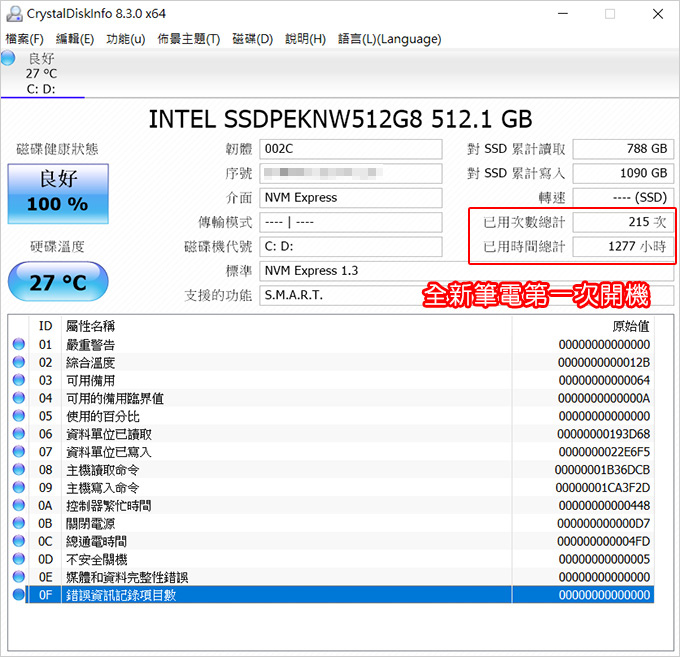Image resolution: width=680 pixels, height=657 pixels.
Task: Click the 27 °C temperature button
Action: pos(58,281)
